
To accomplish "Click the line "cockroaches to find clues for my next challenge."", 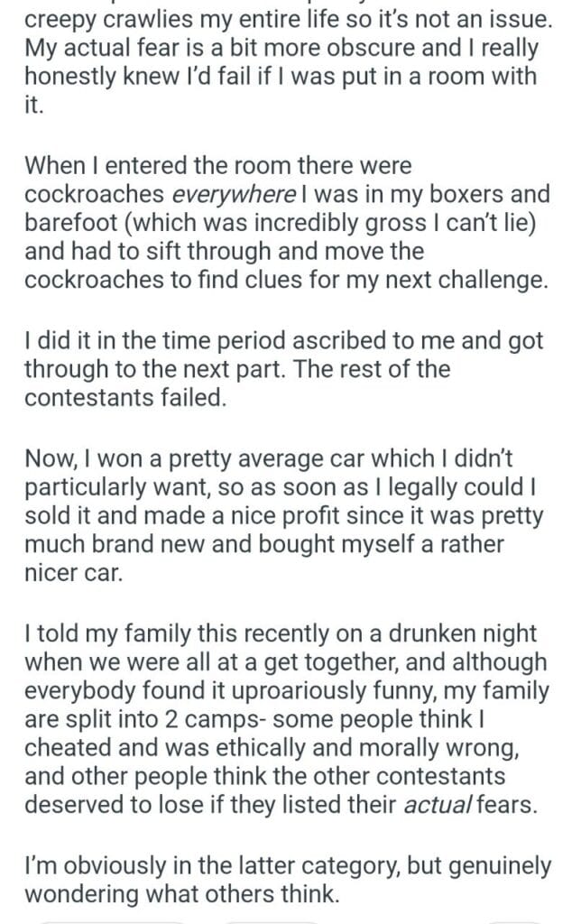I will [x=286, y=280].
